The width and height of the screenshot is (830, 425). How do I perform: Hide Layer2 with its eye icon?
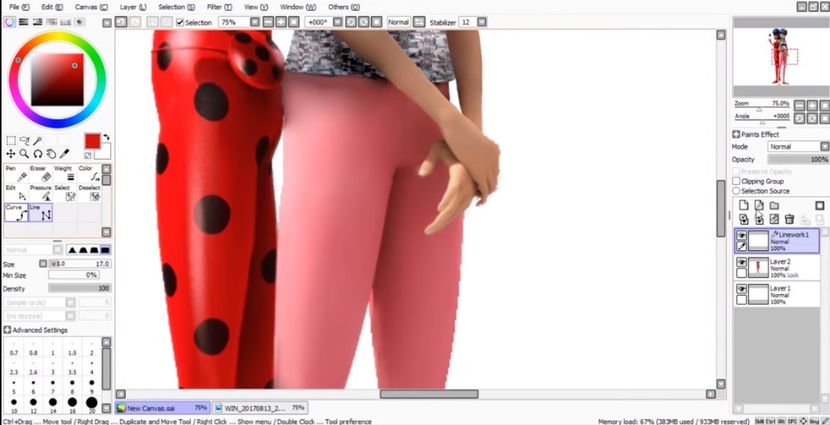[741, 262]
